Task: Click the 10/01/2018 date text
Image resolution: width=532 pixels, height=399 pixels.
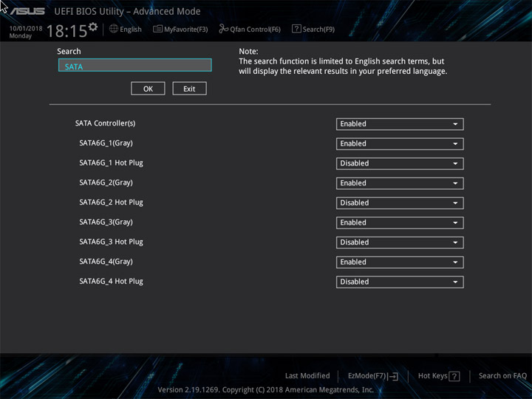Action: point(26,29)
